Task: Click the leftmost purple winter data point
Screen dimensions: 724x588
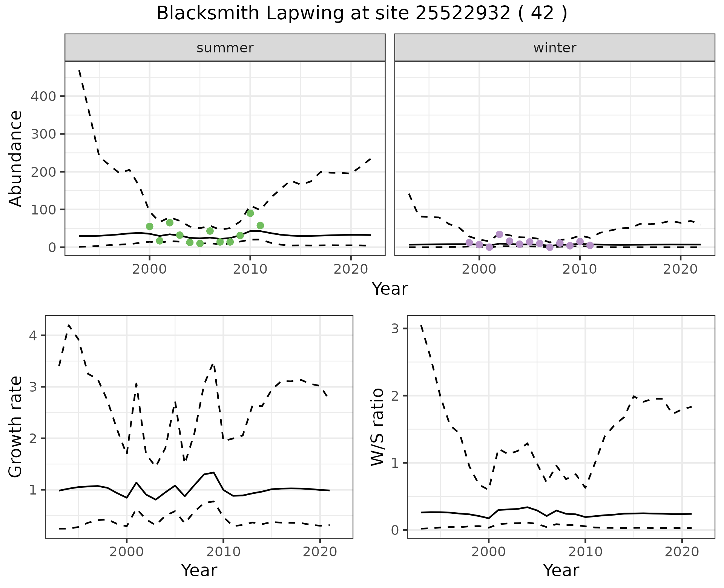Action: (x=469, y=243)
